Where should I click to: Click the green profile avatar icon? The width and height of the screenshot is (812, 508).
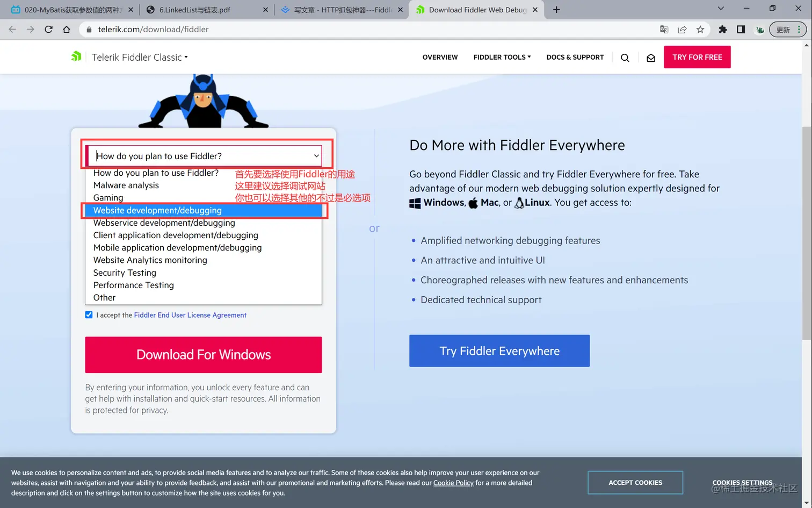[759, 30]
